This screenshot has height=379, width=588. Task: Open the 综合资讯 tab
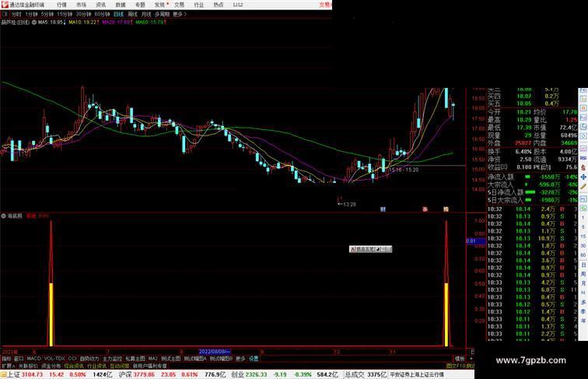pyautogui.click(x=74, y=366)
